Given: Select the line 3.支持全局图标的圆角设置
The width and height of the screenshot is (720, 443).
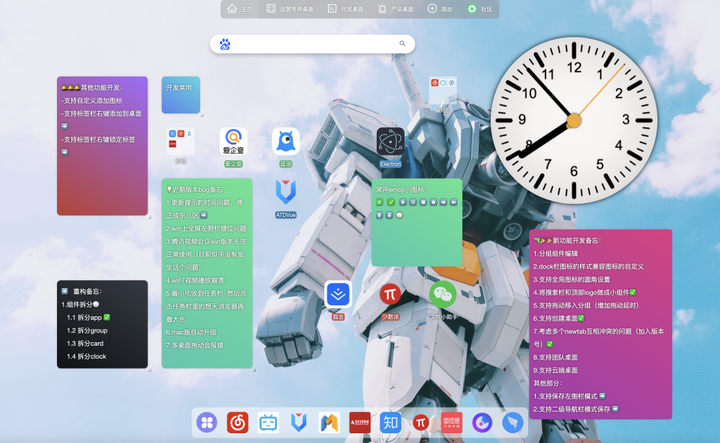Looking at the screenshot, I should pyautogui.click(x=572, y=279).
